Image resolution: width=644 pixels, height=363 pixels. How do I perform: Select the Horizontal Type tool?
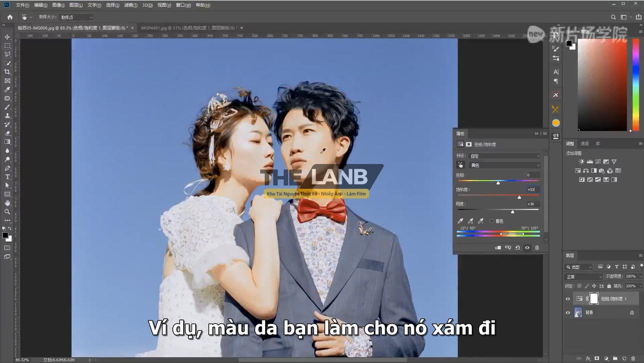7,176
